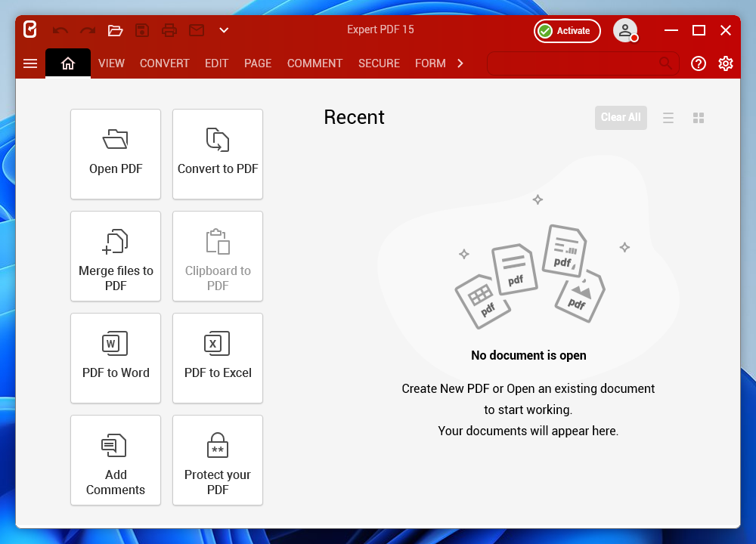The height and width of the screenshot is (544, 756).
Task: Click the Print icon in title bar
Action: (x=169, y=30)
